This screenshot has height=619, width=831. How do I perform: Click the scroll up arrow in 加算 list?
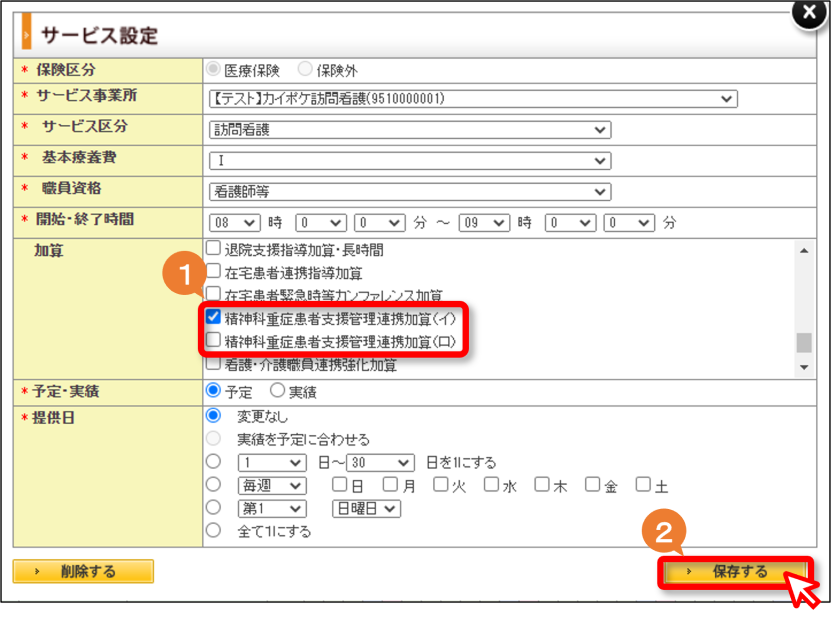[804, 251]
